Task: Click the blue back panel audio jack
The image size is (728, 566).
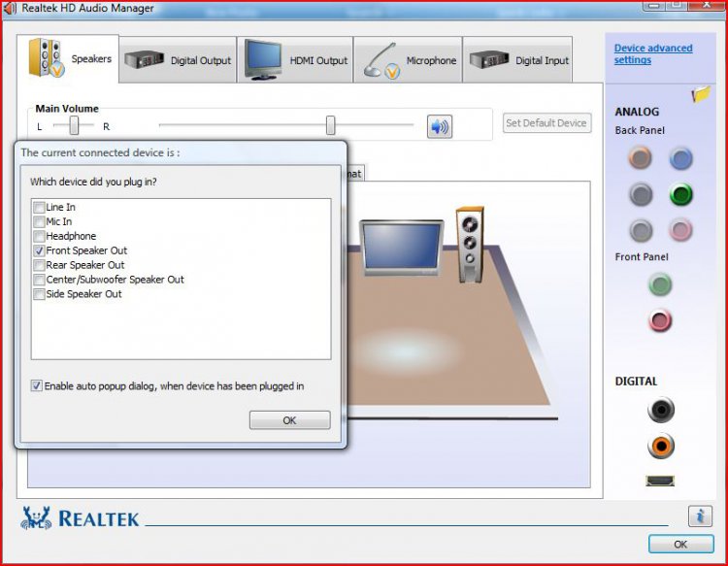Action: [681, 159]
